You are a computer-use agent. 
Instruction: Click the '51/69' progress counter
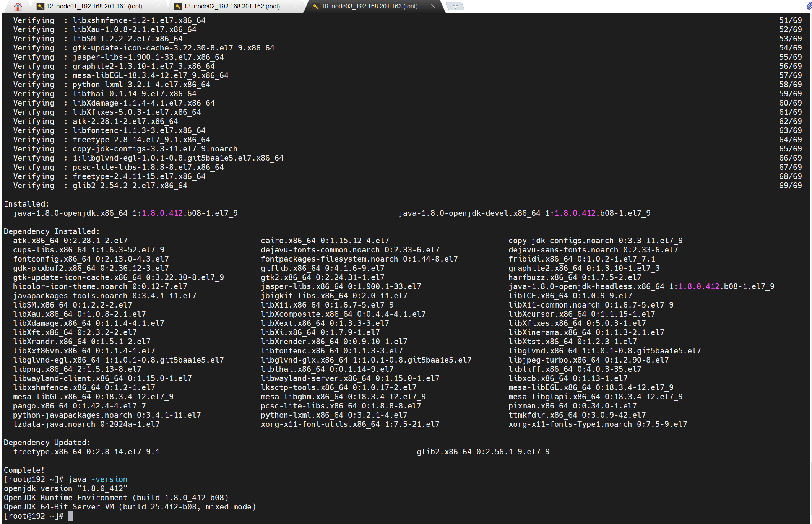pyautogui.click(x=791, y=20)
